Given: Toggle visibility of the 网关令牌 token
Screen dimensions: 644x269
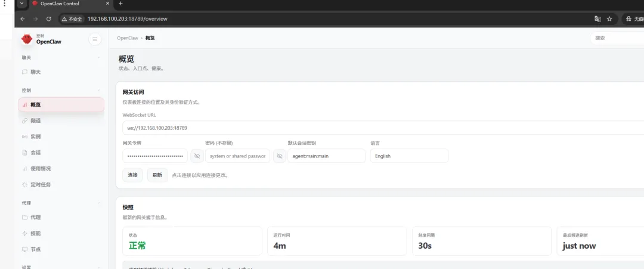Looking at the screenshot, I should point(197,156).
